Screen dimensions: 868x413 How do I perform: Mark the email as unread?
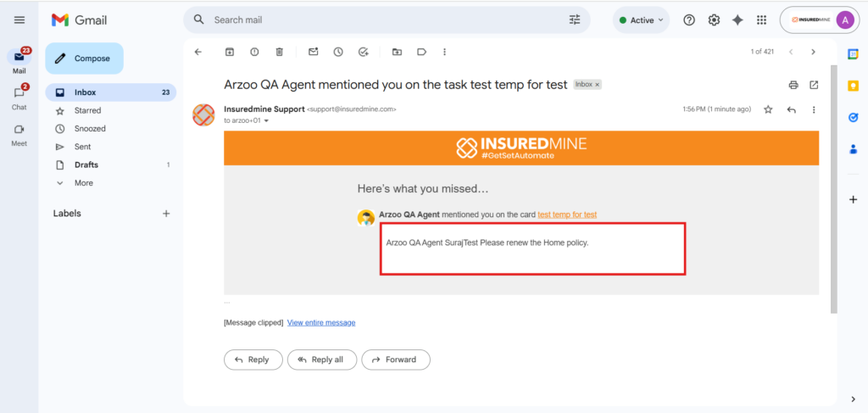pyautogui.click(x=313, y=52)
